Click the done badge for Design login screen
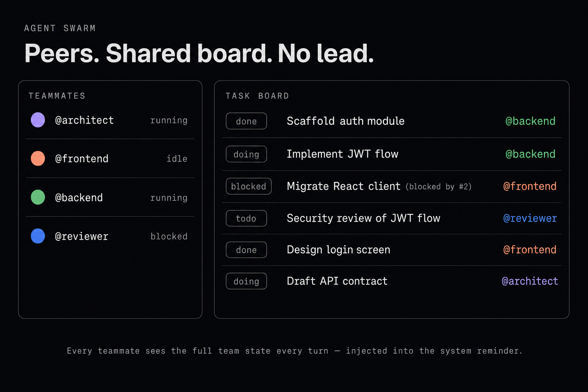The image size is (588, 392). pos(246,250)
